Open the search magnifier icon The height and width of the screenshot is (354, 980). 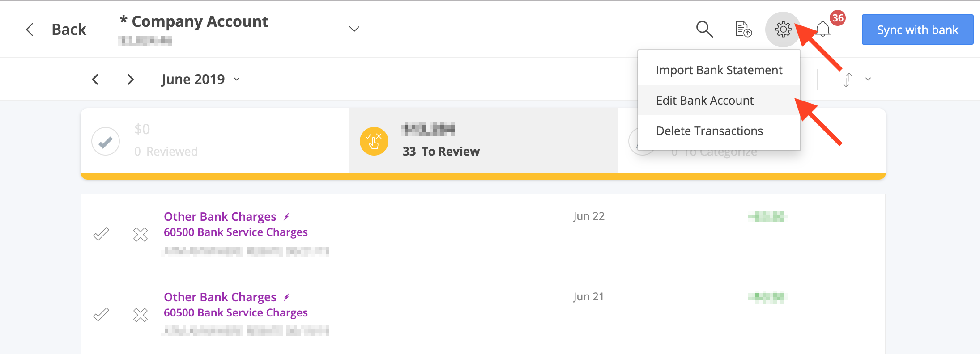click(x=704, y=29)
